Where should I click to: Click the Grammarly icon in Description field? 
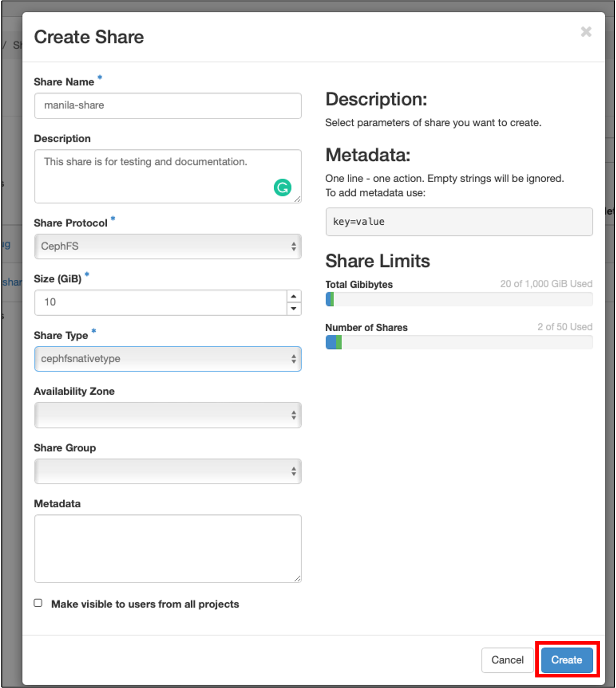282,188
